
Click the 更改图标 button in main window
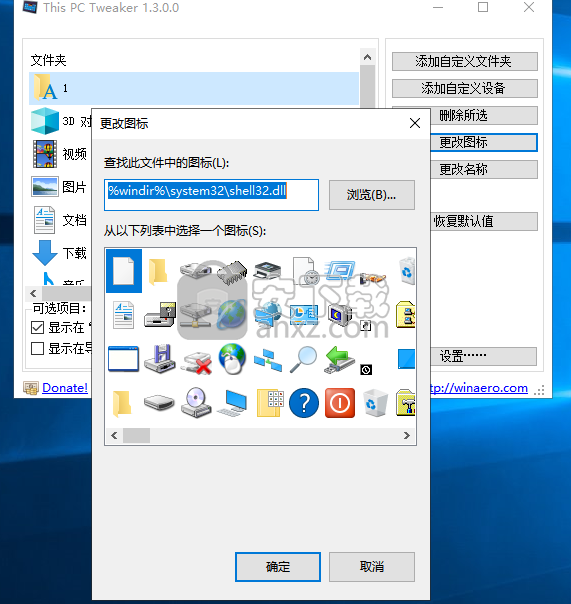[x=484, y=143]
